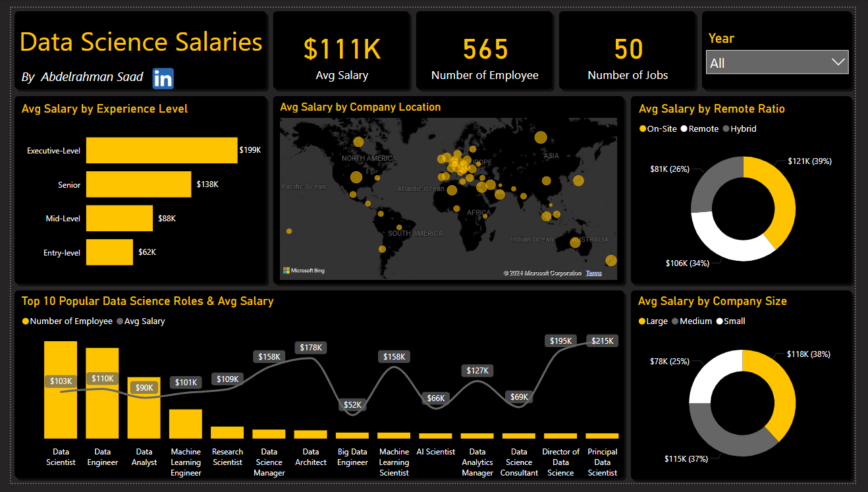This screenshot has width=868, height=492.
Task: Select the Executive-Level salary bar
Action: tap(161, 150)
